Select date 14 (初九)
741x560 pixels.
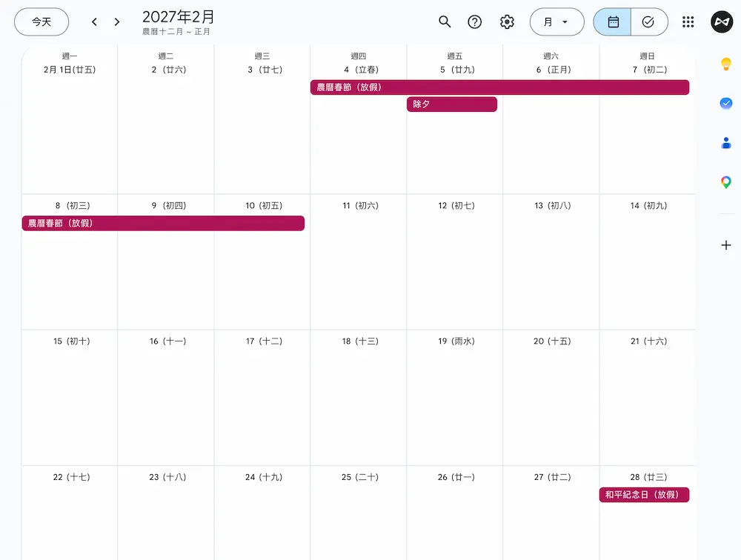pyautogui.click(x=648, y=206)
